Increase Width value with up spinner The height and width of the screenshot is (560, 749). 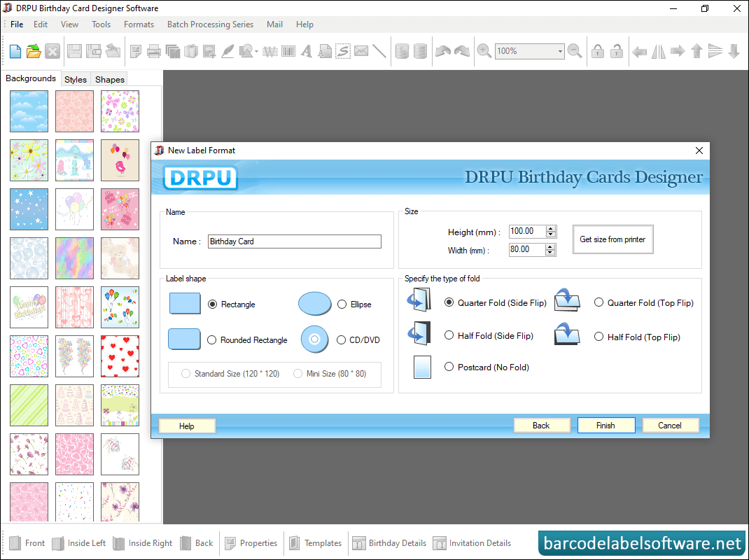551,247
